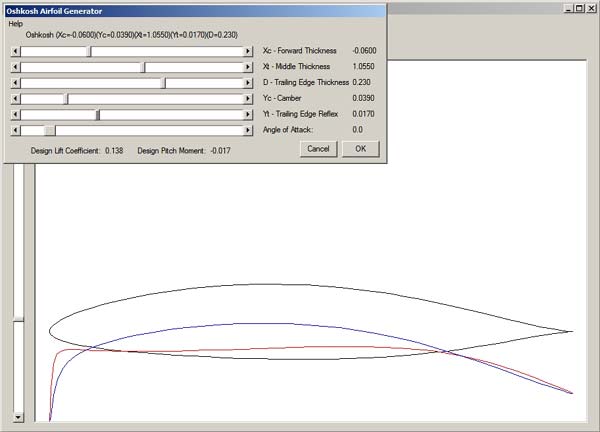Click the Cancel button

[x=318, y=149]
